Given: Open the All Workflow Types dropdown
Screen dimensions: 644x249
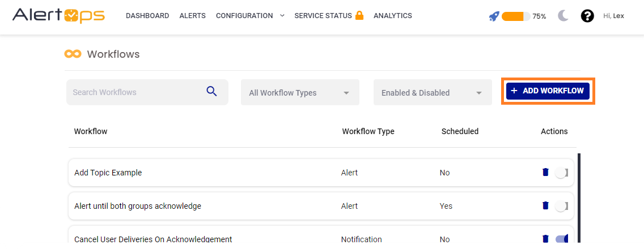Looking at the screenshot, I should click(300, 93).
